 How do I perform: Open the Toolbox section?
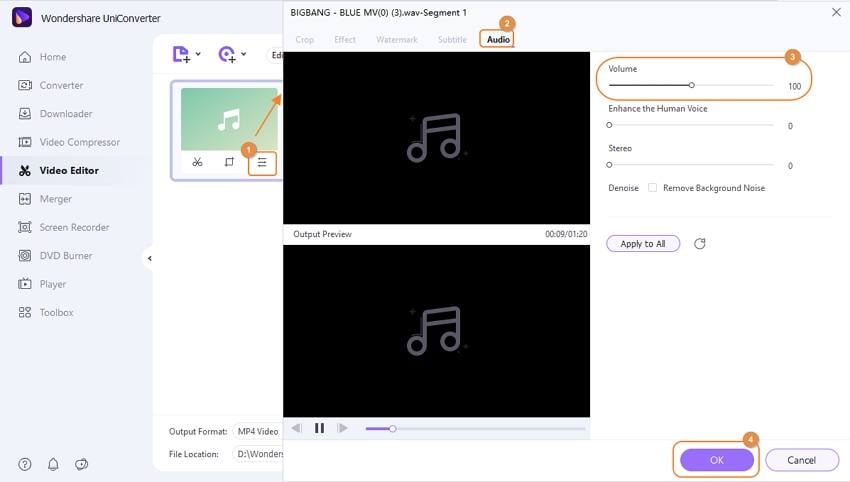(x=46, y=312)
